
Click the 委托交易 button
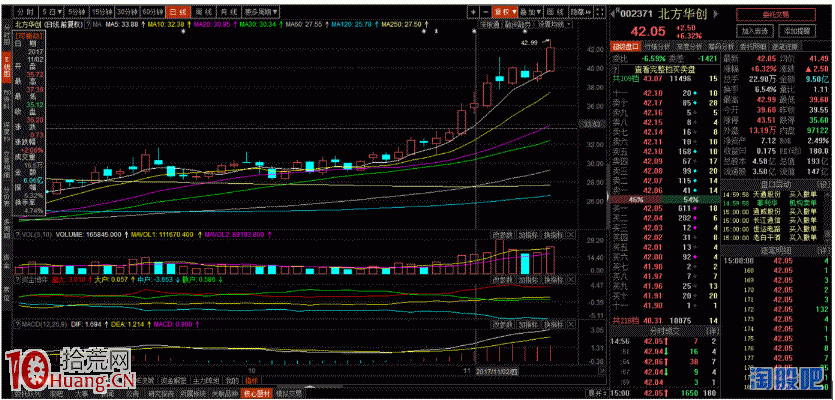point(778,14)
